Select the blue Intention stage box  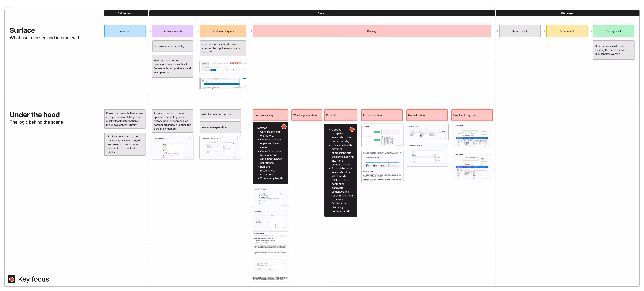point(125,31)
